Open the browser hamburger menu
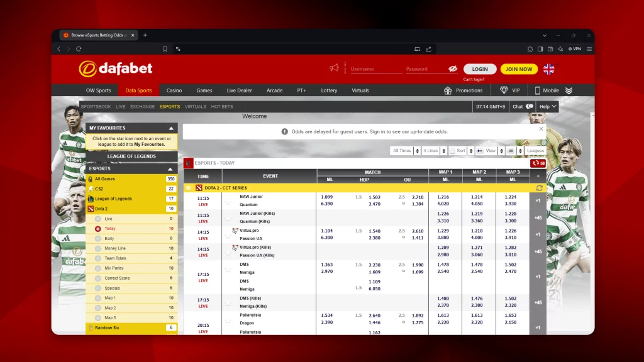This screenshot has width=644, height=362. point(589,49)
